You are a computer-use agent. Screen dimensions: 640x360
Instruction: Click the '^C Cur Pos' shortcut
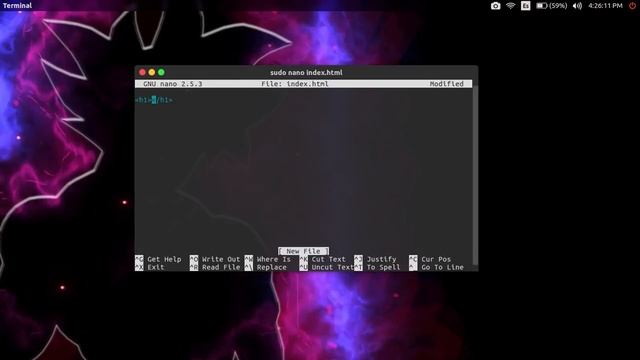coord(430,259)
